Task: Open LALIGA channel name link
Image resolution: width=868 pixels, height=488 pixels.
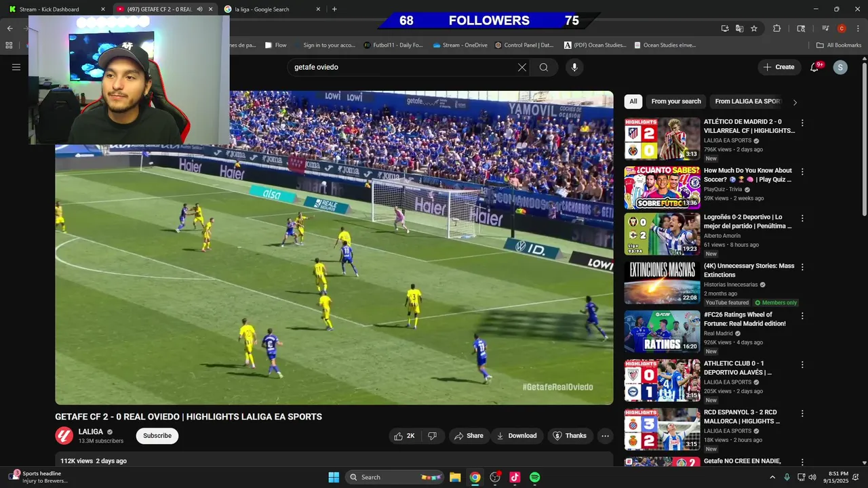Action: [x=91, y=432]
